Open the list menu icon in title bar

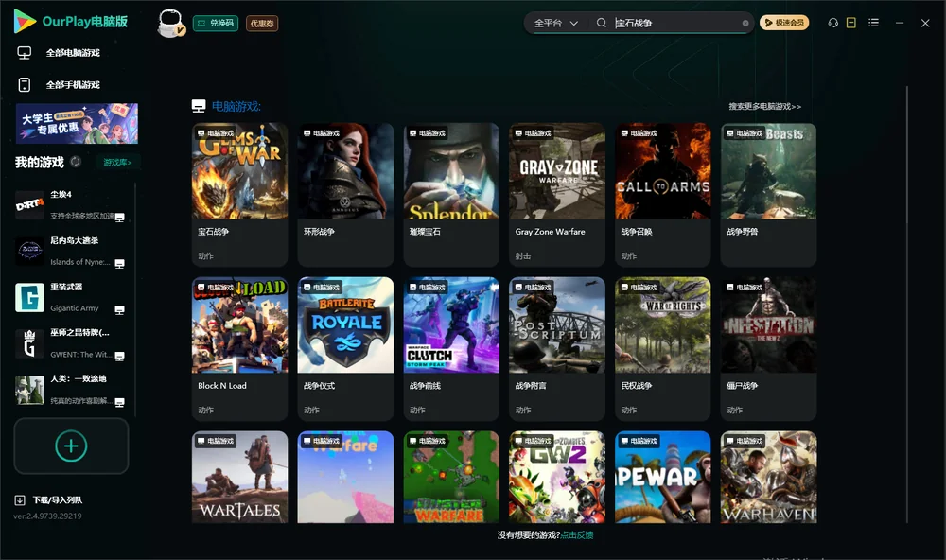[873, 23]
